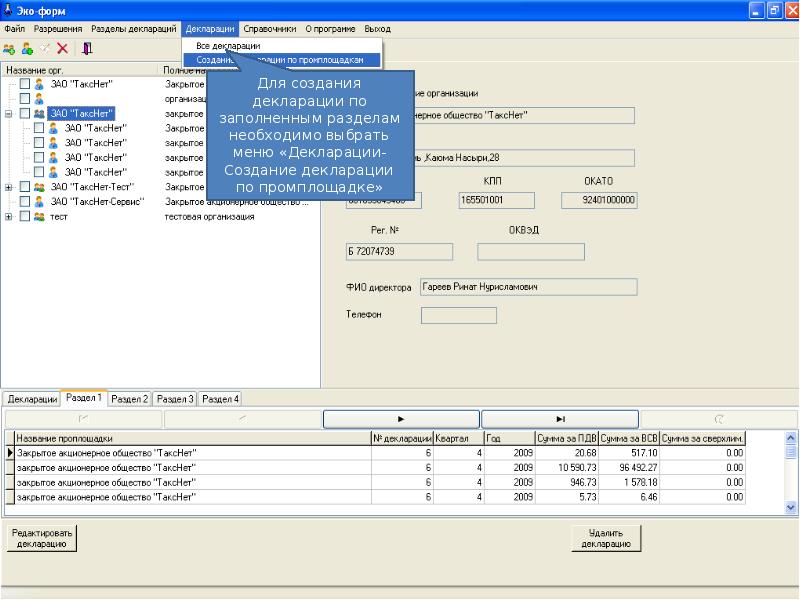Click the Редактировать декларацию button

(42, 539)
